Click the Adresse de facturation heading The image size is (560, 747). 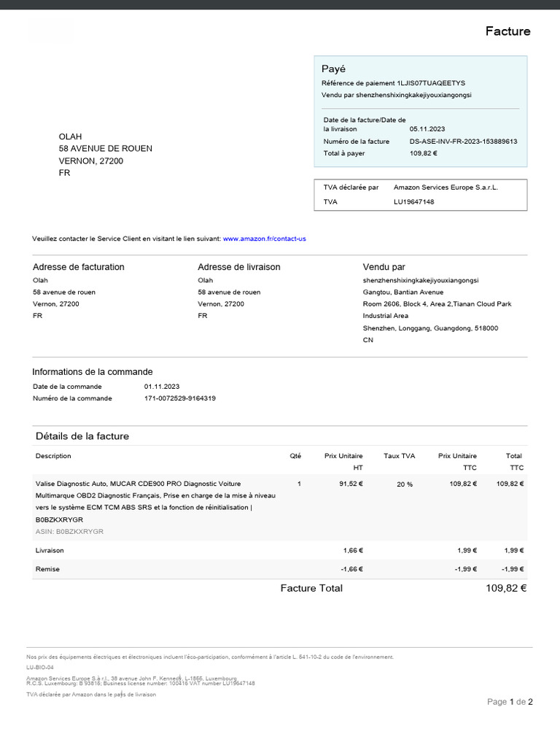[x=79, y=267]
